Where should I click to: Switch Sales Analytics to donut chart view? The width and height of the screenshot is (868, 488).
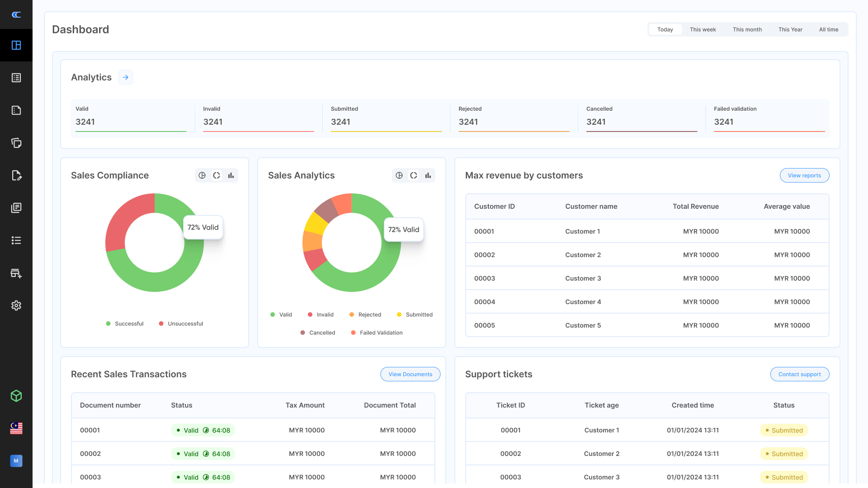click(x=414, y=175)
